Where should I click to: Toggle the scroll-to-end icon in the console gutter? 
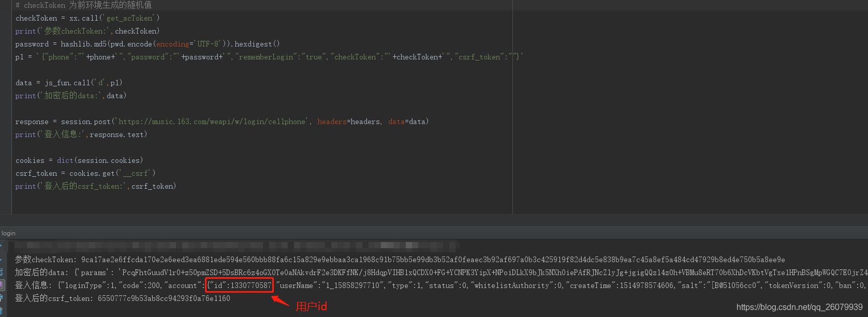[x=2, y=285]
